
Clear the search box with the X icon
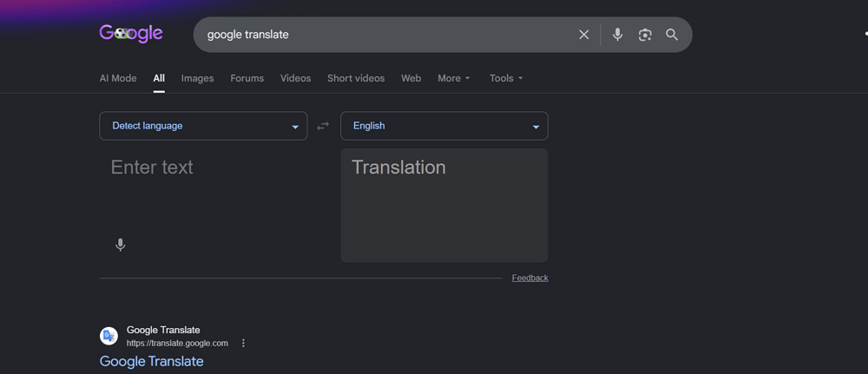(584, 35)
